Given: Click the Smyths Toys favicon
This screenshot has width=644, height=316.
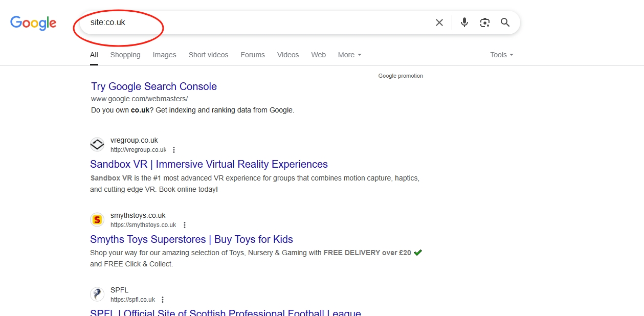Looking at the screenshot, I should (x=97, y=220).
